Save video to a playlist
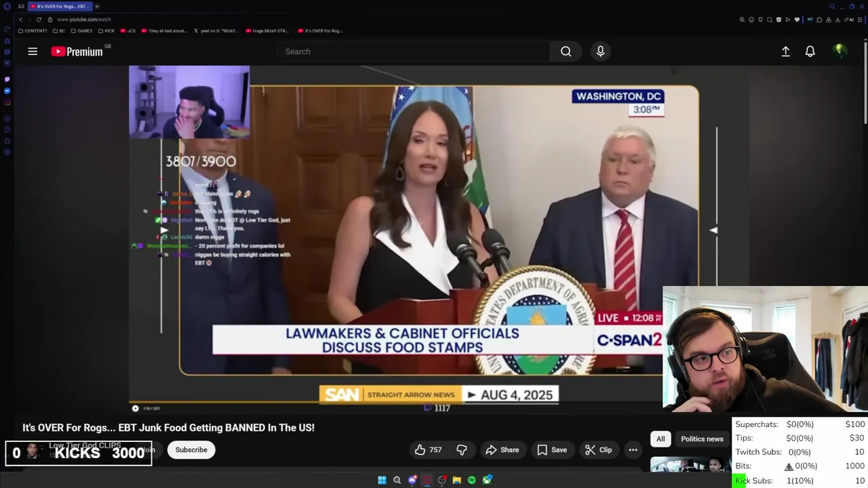The image size is (868, 488). pos(552,450)
